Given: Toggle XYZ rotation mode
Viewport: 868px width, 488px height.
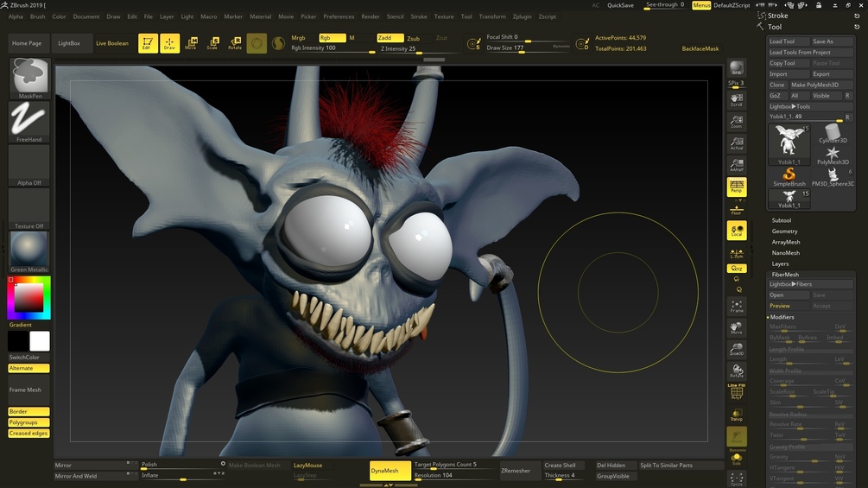Looking at the screenshot, I should (x=737, y=269).
